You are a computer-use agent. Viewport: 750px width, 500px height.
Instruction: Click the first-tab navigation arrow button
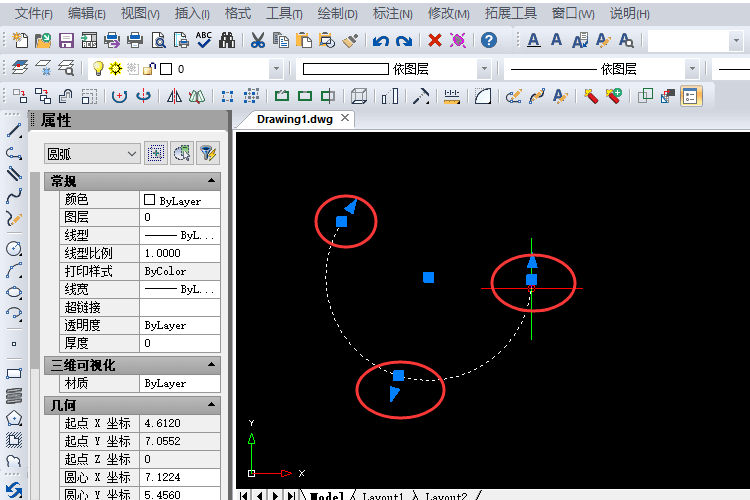tap(243, 495)
